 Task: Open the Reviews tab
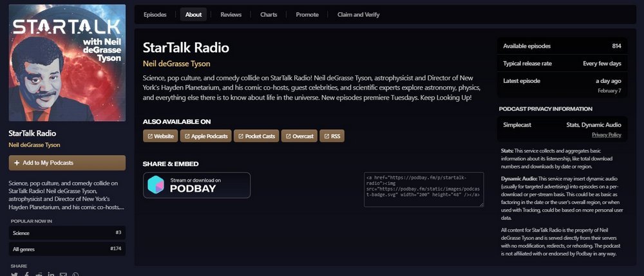tap(231, 14)
